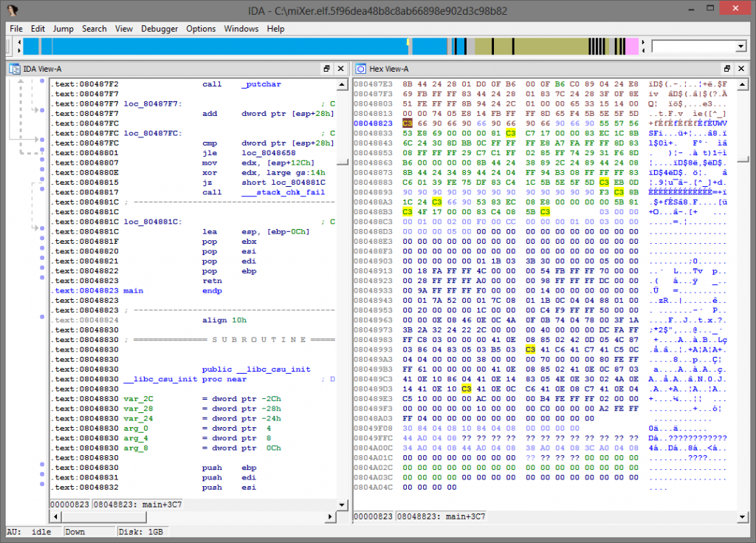This screenshot has width=756, height=543.
Task: Open the Jump menu
Action: [x=63, y=29]
